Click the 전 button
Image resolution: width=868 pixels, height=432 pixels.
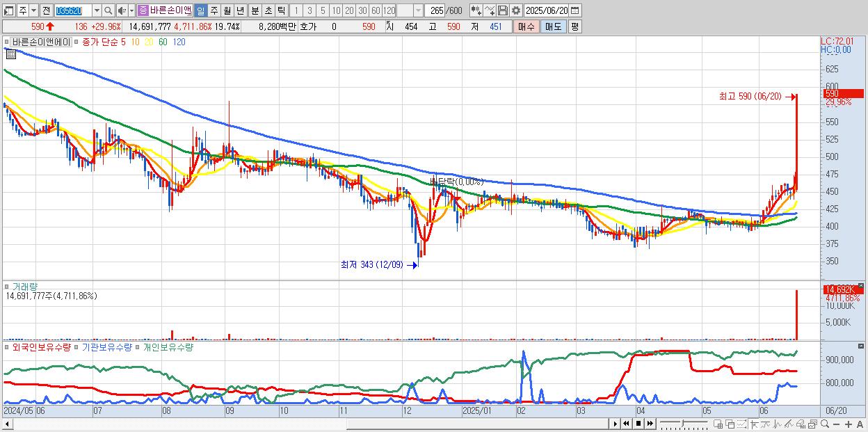[x=47, y=10]
